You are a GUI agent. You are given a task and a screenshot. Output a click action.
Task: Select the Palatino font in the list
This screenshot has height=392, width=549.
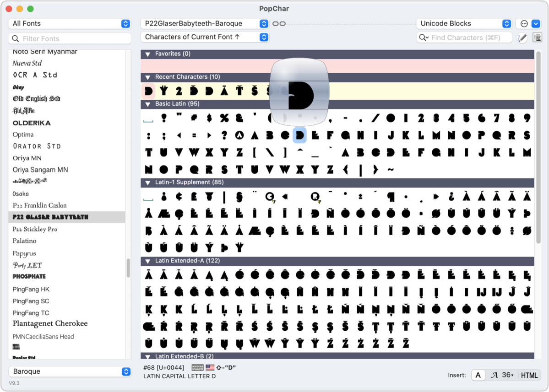[25, 241]
